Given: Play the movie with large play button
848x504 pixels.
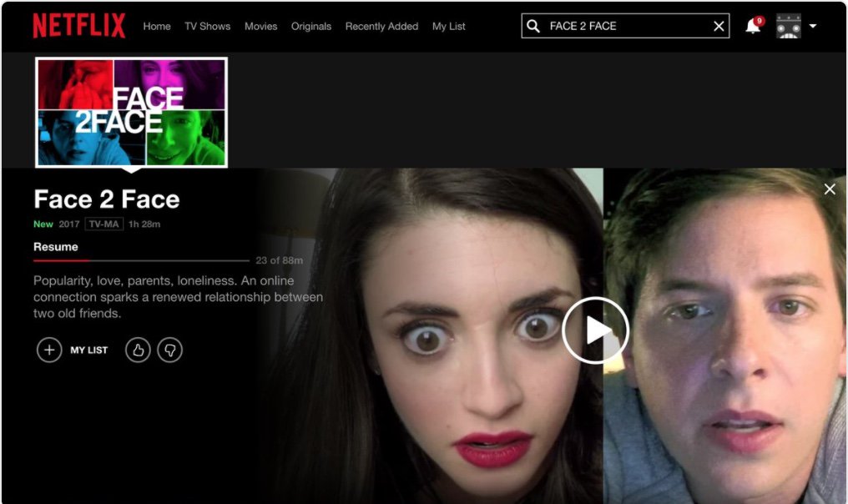Looking at the screenshot, I should [595, 330].
